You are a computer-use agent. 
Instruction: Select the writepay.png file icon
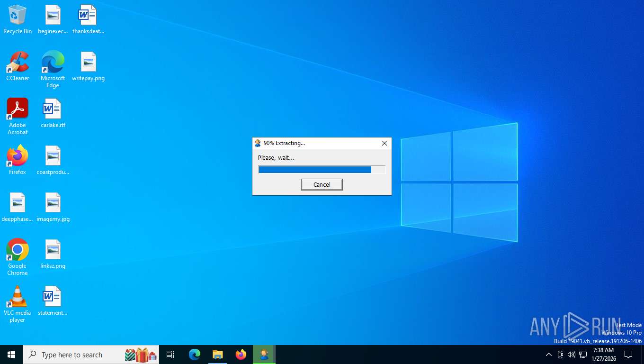click(88, 66)
